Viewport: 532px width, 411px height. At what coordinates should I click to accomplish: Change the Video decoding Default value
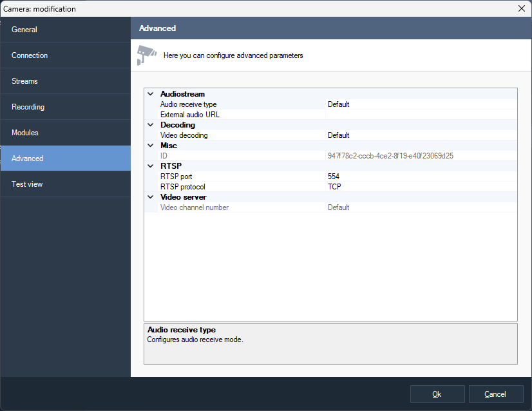(421, 135)
